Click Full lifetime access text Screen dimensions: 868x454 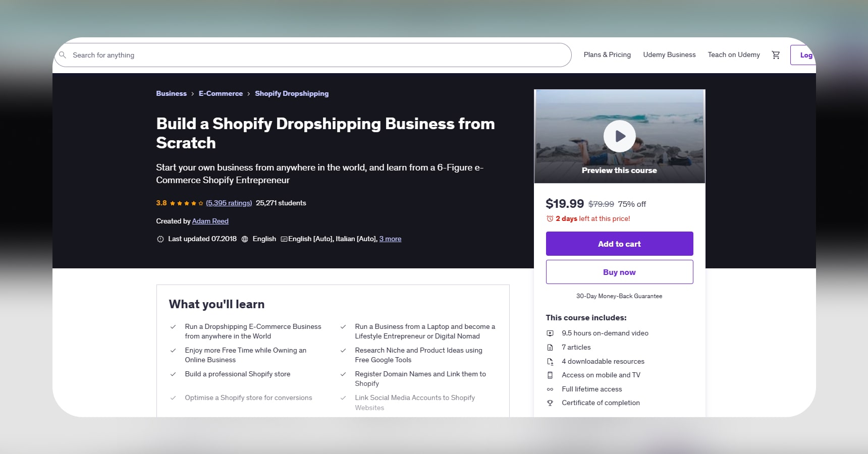(592, 389)
